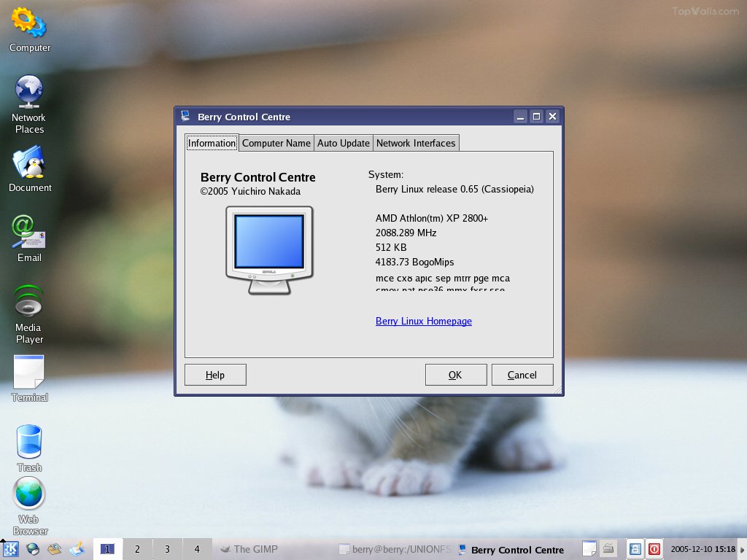Click the notes icon in system tray
The width and height of the screenshot is (747, 560).
589,549
